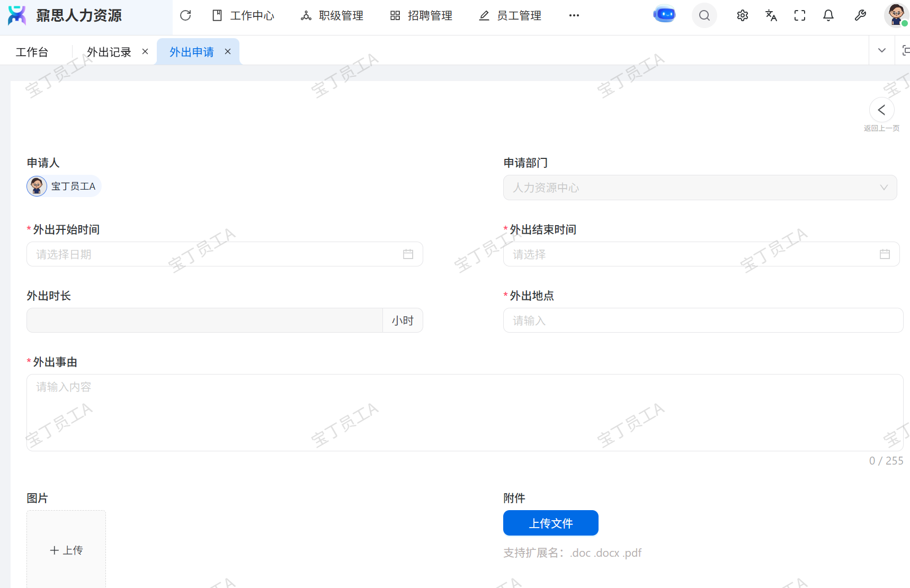This screenshot has height=588, width=910.
Task: Open the 工作中心 menu
Action: pos(244,16)
